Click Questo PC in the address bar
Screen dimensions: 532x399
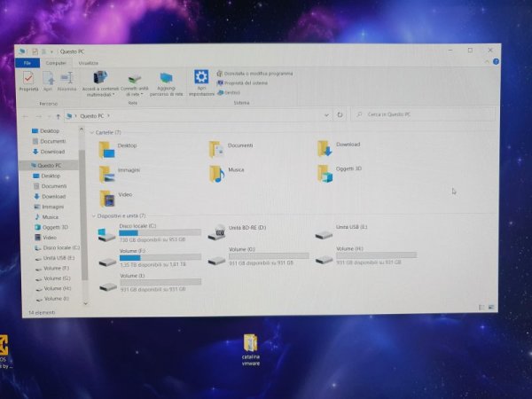point(92,116)
